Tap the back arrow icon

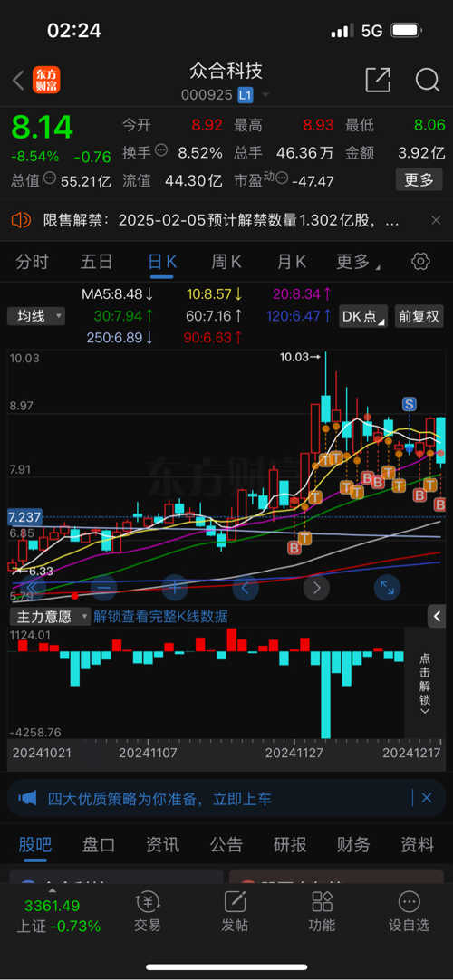tap(18, 80)
